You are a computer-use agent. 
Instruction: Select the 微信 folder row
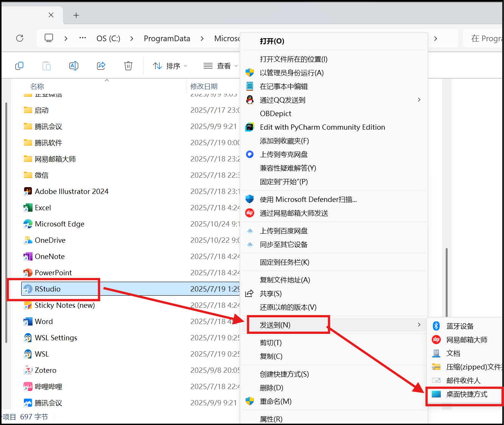131,175
